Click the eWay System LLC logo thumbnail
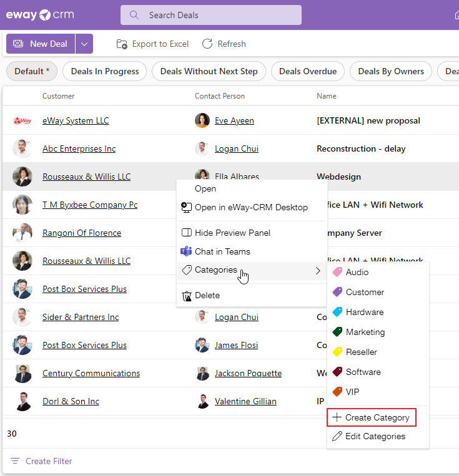 pyautogui.click(x=22, y=120)
